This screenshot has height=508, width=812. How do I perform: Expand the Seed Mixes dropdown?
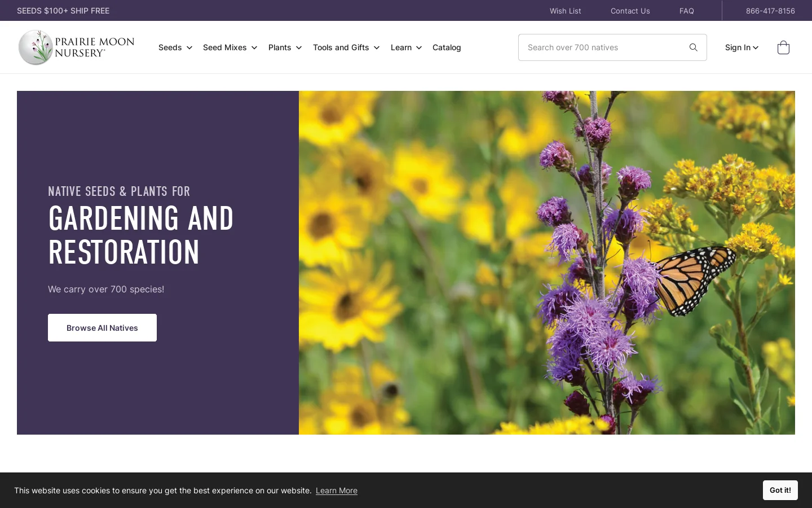pyautogui.click(x=230, y=47)
